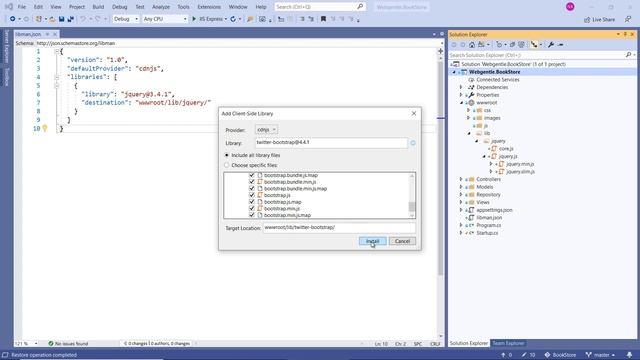Expand the jquery.min.js node arrow
This screenshot has width=640, height=360.
[x=491, y=164]
